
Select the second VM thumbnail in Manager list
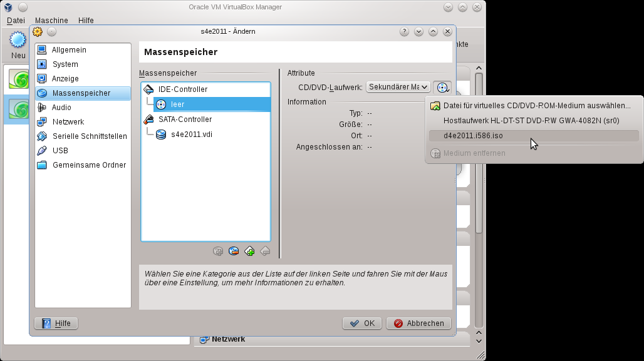click(19, 109)
